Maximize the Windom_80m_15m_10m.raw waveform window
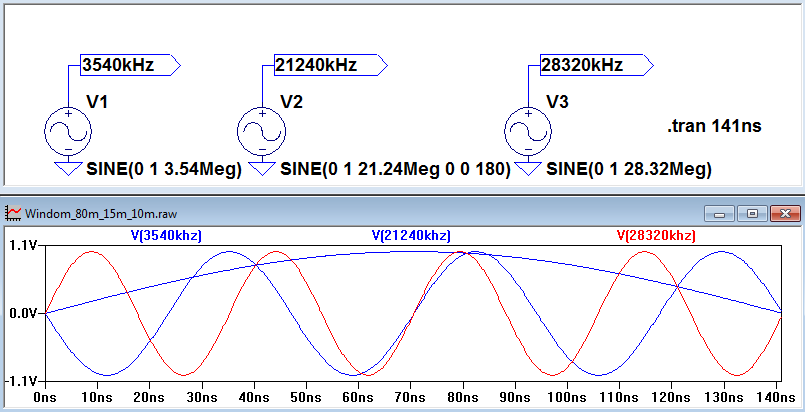 pyautogui.click(x=751, y=213)
